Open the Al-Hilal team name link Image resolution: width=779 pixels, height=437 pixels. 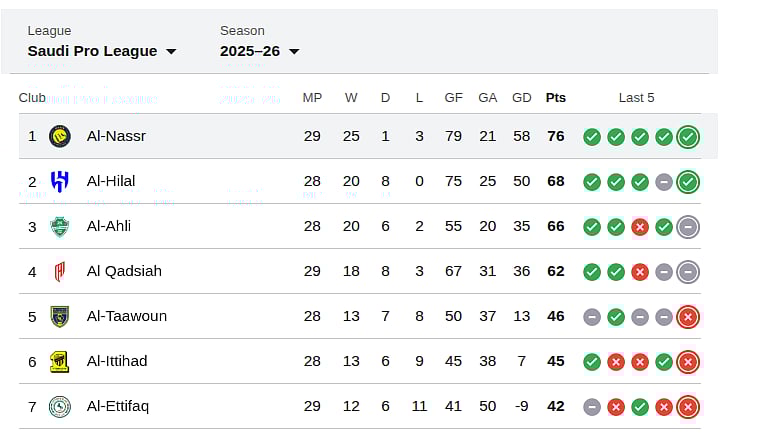point(111,181)
